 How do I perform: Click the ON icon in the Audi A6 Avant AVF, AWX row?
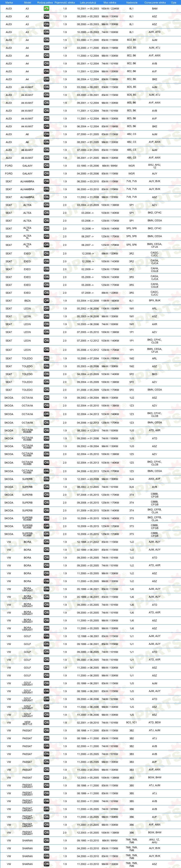click(47, 158)
